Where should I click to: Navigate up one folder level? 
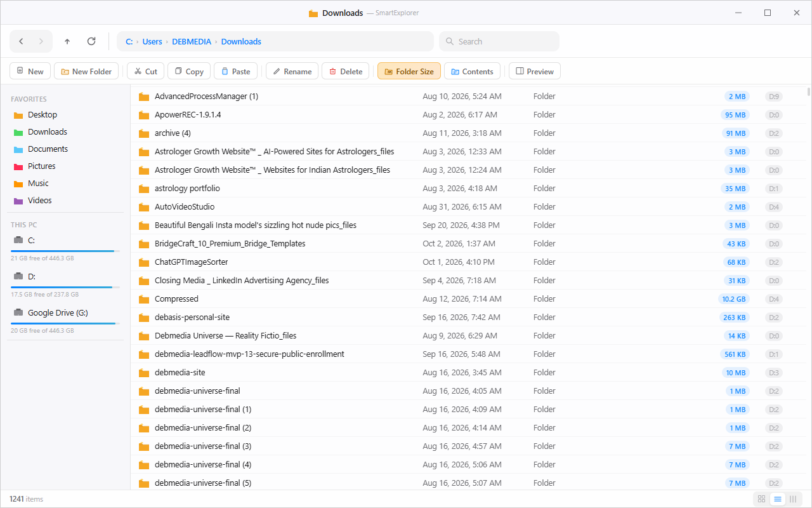point(67,41)
